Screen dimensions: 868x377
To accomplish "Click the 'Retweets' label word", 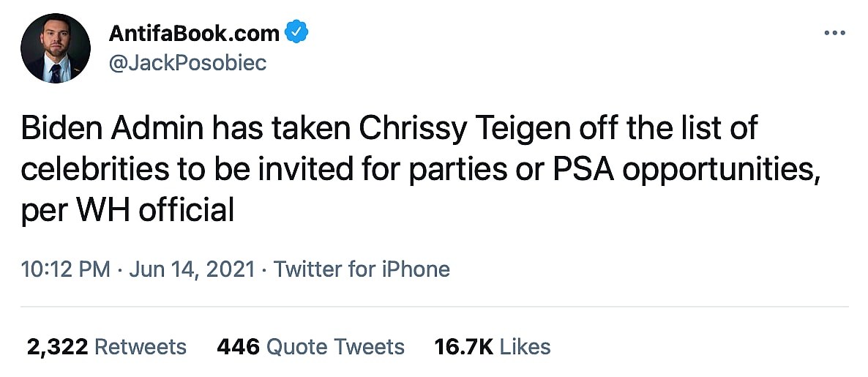I will pyautogui.click(x=141, y=346).
